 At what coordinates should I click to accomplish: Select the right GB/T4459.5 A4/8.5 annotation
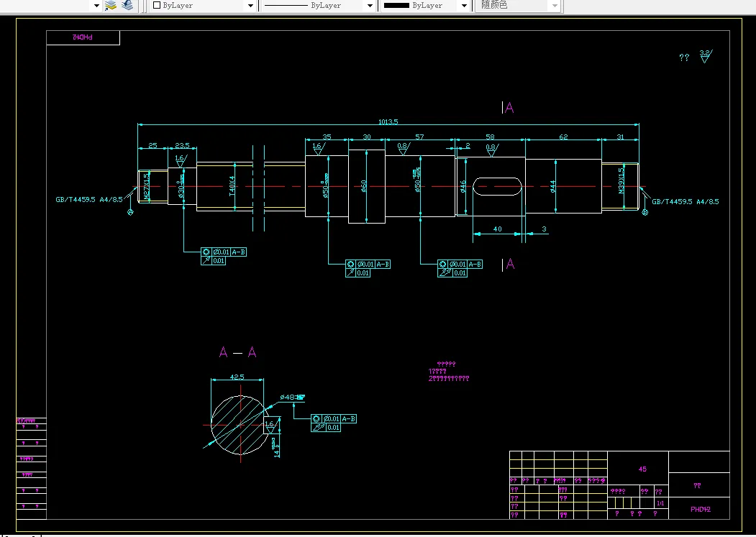click(x=685, y=201)
